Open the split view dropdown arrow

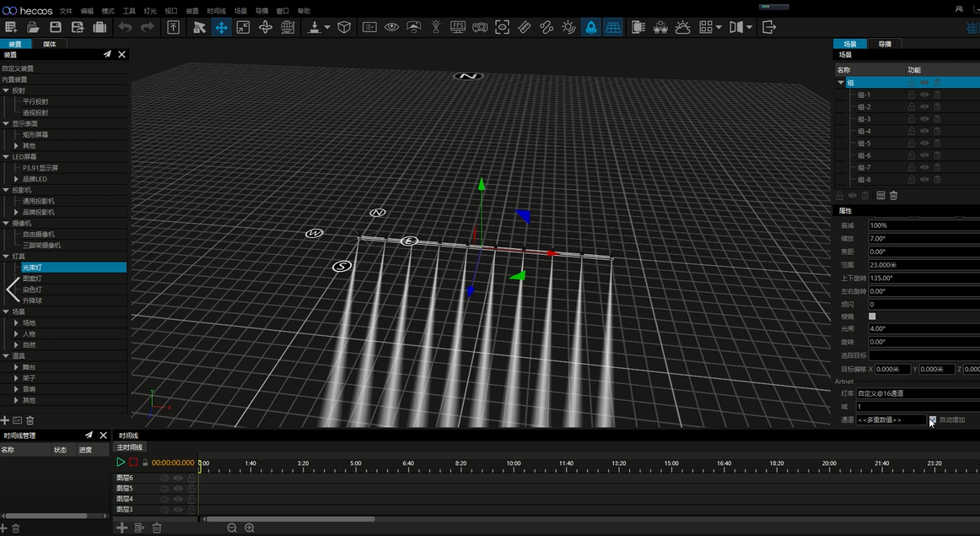pos(749,27)
